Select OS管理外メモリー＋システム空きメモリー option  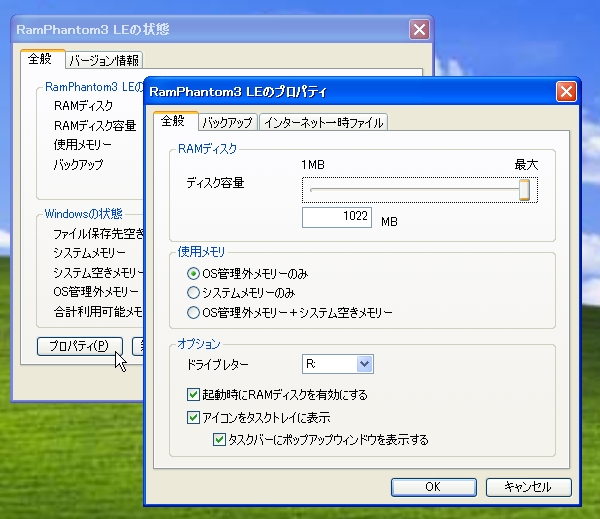(x=290, y=313)
